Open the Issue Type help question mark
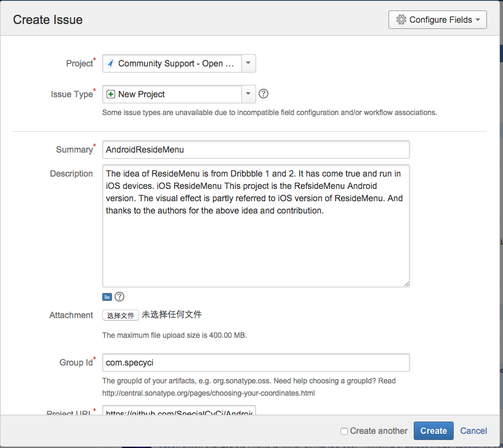The image size is (503, 448). 264,94
